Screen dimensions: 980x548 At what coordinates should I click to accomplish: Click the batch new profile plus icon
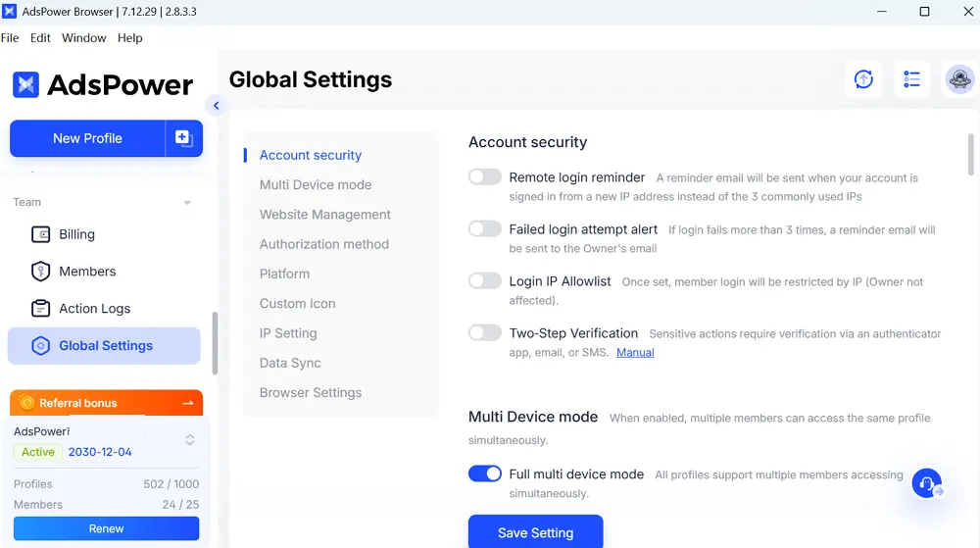click(x=184, y=138)
